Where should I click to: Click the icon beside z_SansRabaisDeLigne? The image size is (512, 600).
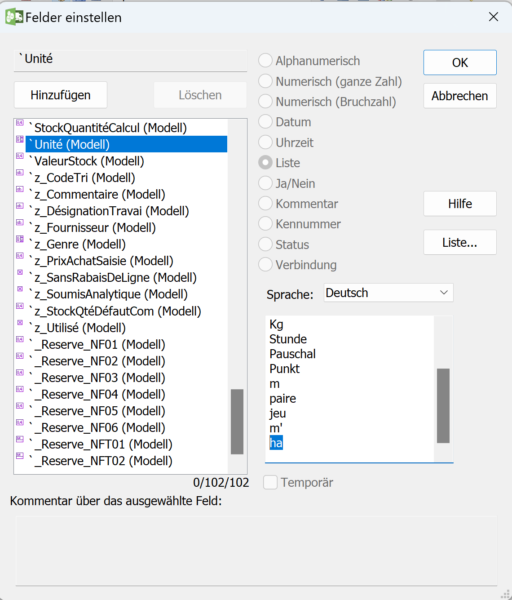pos(20,272)
